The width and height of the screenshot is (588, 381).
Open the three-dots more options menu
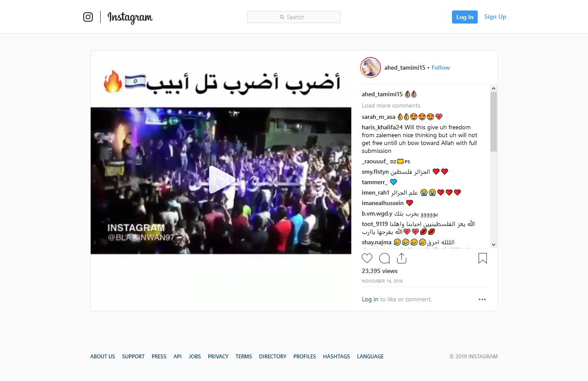(482, 299)
